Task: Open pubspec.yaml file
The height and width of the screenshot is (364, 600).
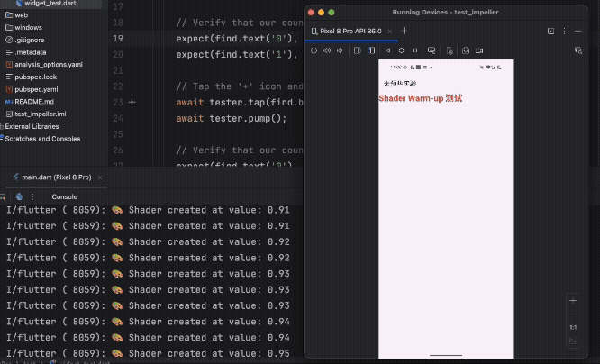Action: pos(32,89)
